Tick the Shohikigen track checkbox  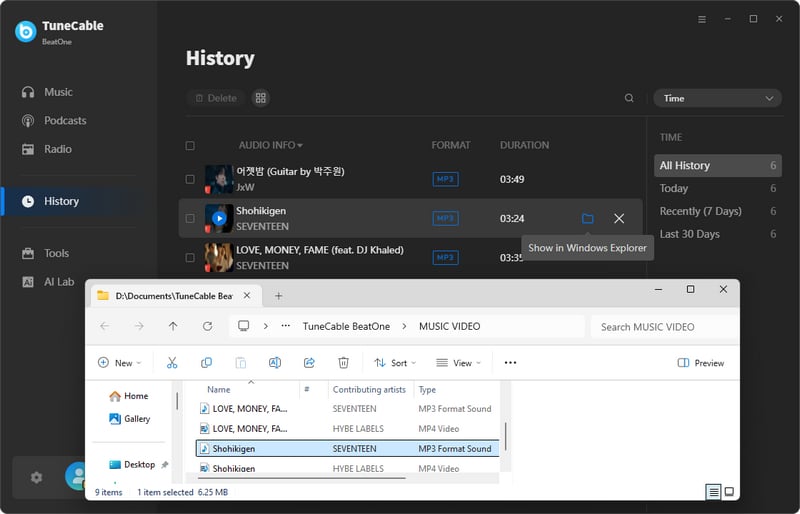(190, 218)
